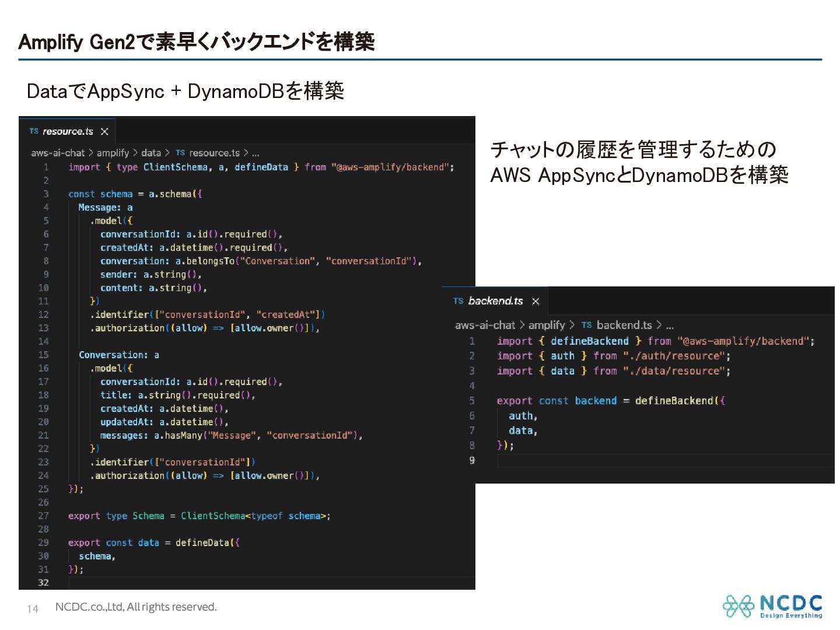840x630 pixels.
Task: Click description text 'チャットの履歴を管理するための'
Action: tap(633, 149)
